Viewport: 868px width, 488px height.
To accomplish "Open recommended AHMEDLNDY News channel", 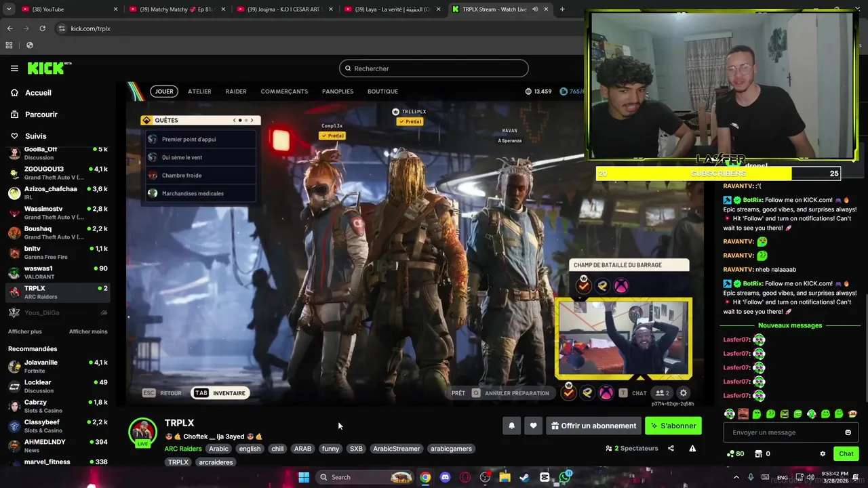I will pos(58,446).
